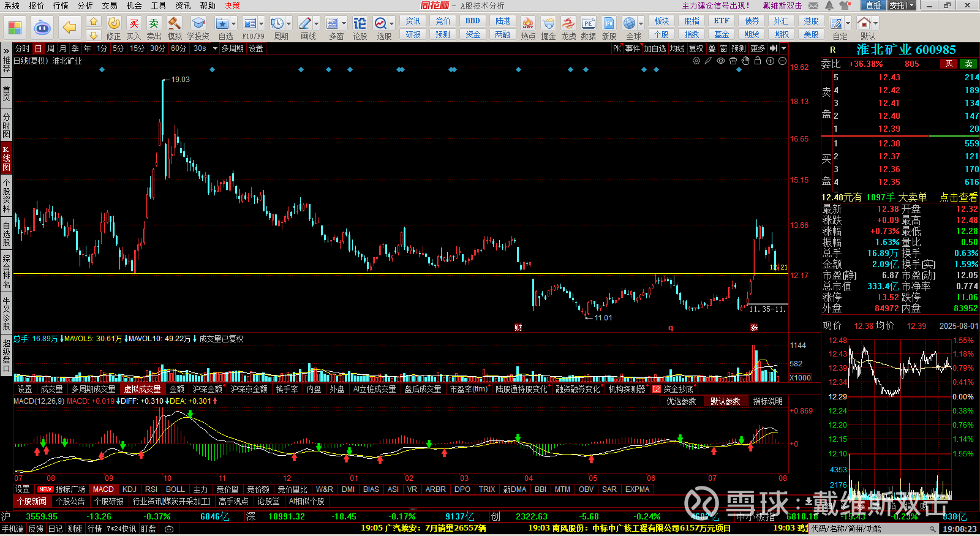The image size is (980, 536).
Task: Click the mail envelope icon in title bar
Action: point(813,6)
